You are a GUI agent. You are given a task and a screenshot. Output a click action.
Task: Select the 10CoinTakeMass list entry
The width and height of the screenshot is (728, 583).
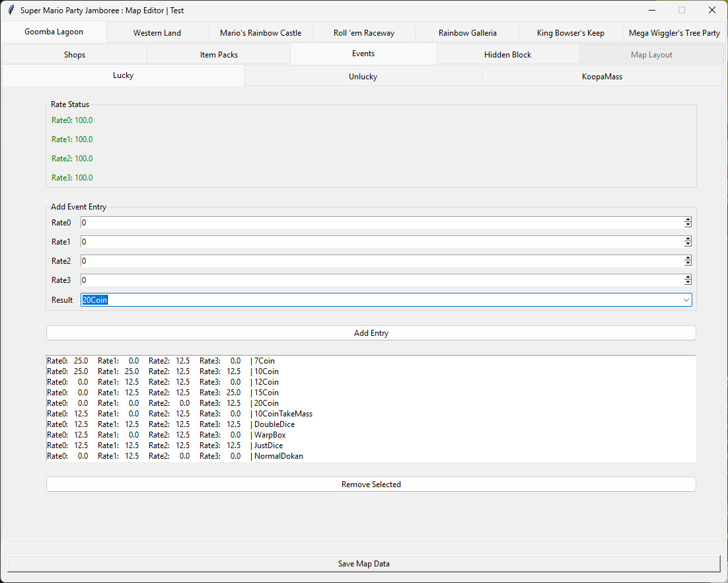pos(283,414)
